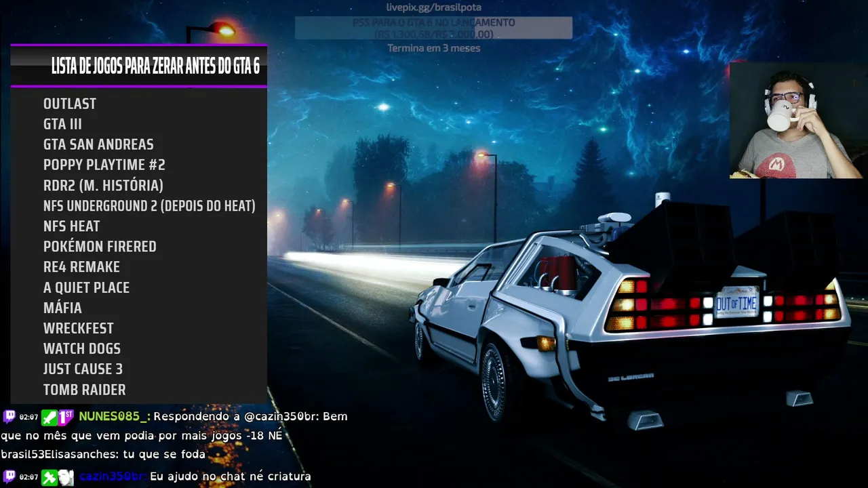Select POKÉMON FIRERED in the list
This screenshot has width=868, height=488.
(100, 247)
